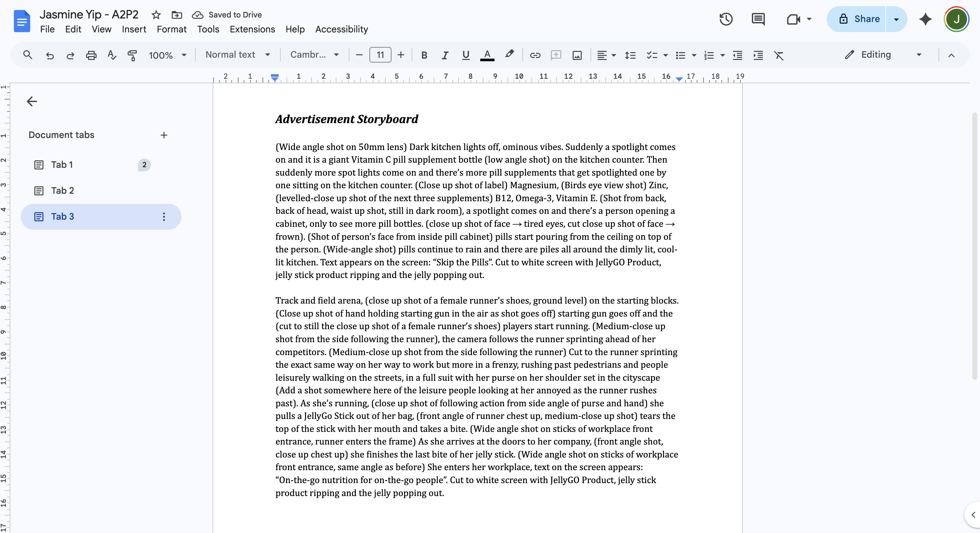Open the Format menu
The height and width of the screenshot is (533, 980).
(x=171, y=29)
